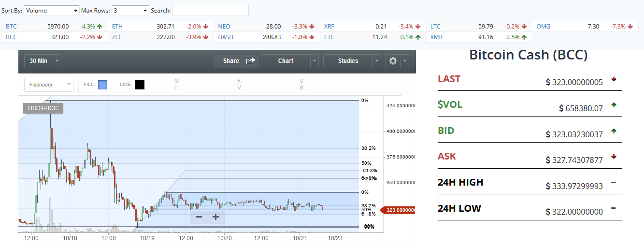Click the green up arrow beside ETC
644x247 pixels.
(x=418, y=37)
